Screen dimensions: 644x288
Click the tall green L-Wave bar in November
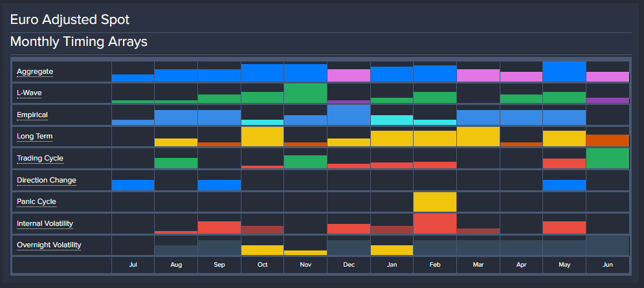pyautogui.click(x=305, y=94)
